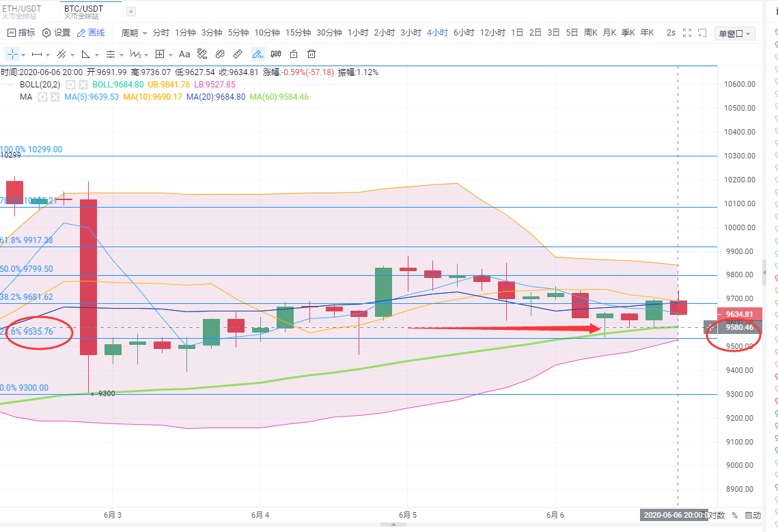The width and height of the screenshot is (778, 532).
Task: Switch price axis to 对数 scale
Action: point(715,515)
